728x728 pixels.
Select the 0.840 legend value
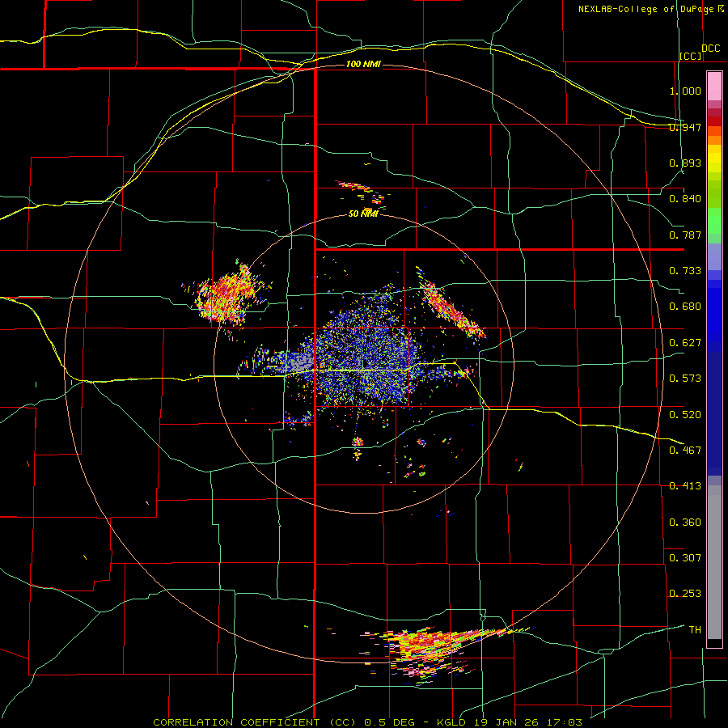pyautogui.click(x=685, y=199)
